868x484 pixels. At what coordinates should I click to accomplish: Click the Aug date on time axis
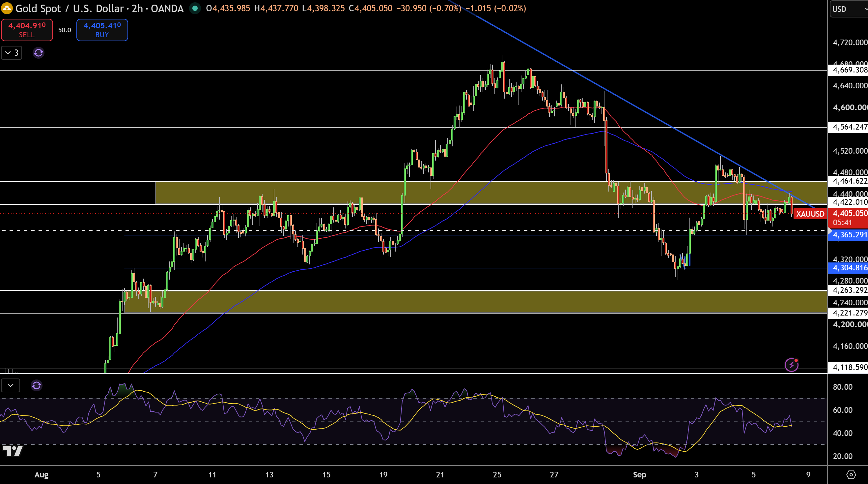pos(42,475)
